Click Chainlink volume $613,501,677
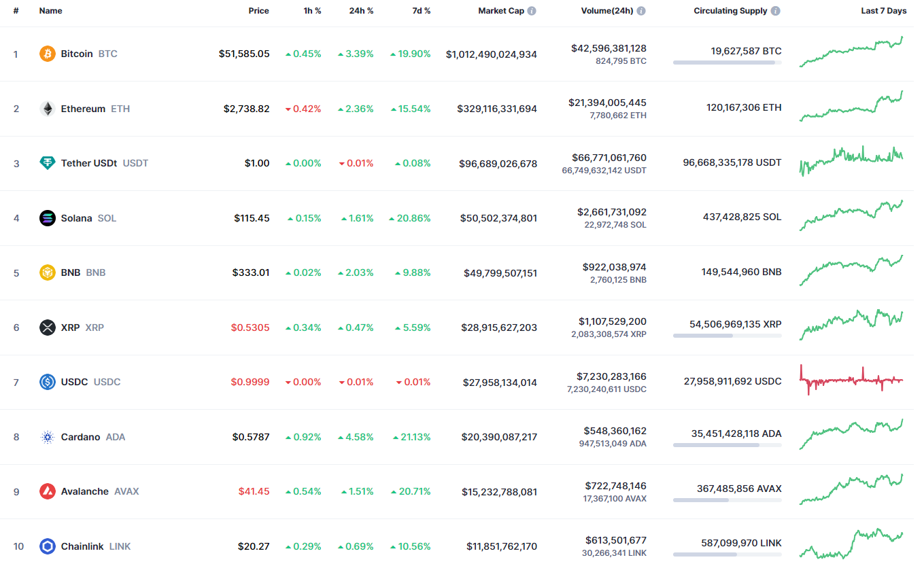 [616, 540]
